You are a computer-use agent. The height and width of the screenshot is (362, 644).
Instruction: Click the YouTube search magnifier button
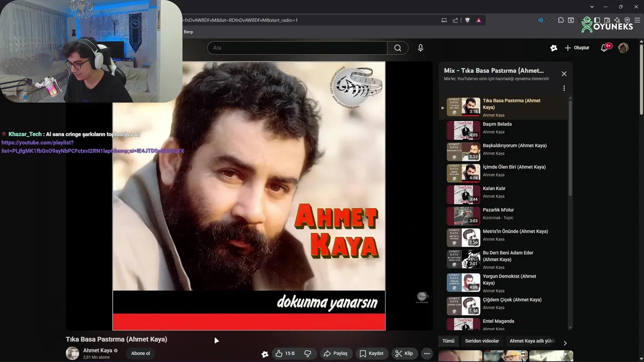point(398,48)
